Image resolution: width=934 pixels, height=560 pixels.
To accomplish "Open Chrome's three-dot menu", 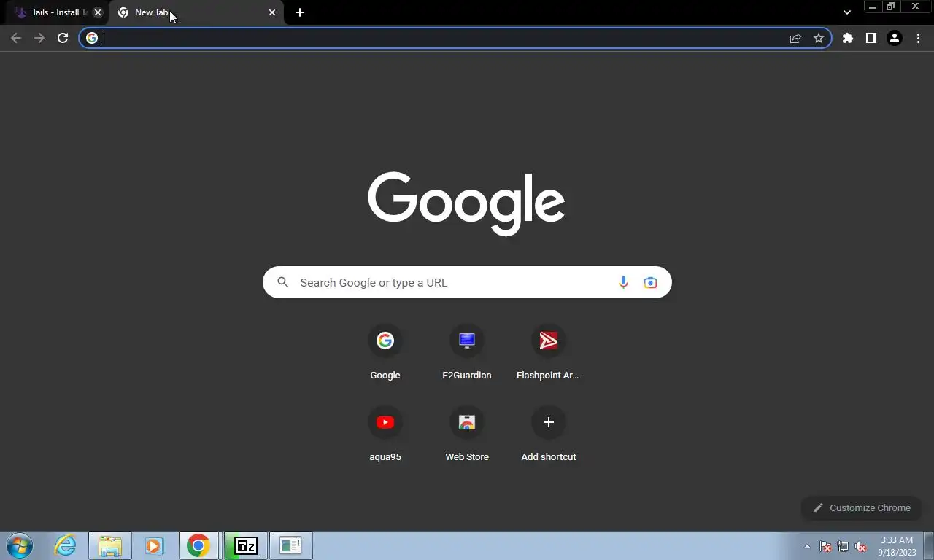I will [918, 38].
